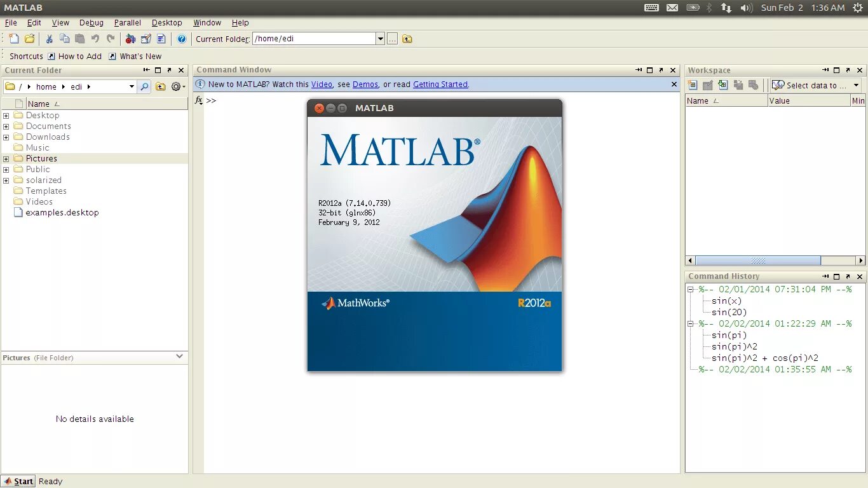Open the Debug menu
868x488 pixels.
coord(92,22)
